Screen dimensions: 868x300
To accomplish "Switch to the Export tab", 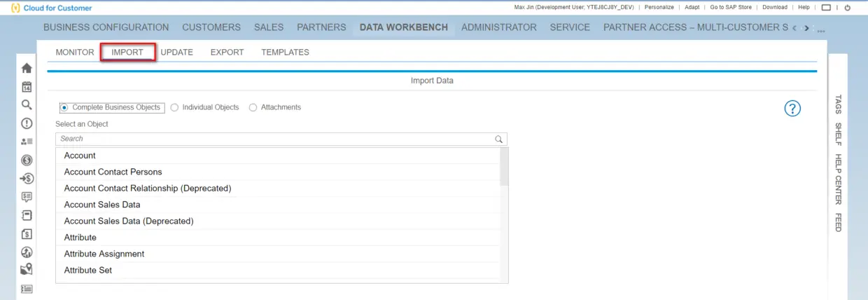I will click(227, 52).
